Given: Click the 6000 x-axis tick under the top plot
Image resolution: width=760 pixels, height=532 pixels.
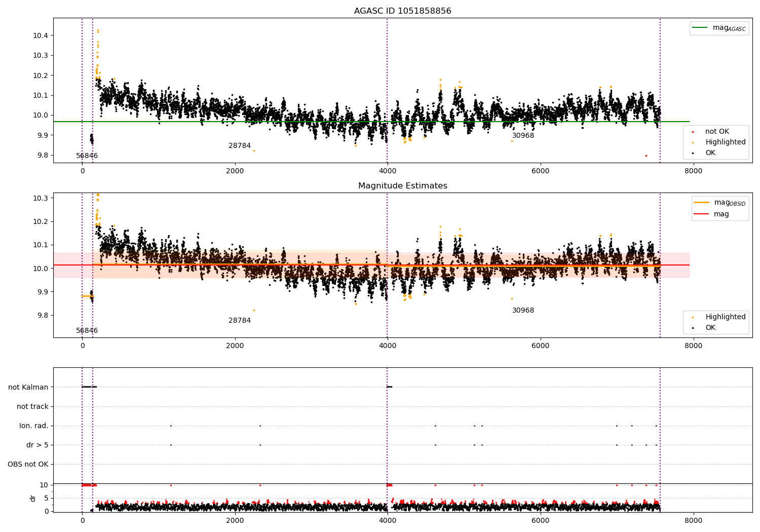Looking at the screenshot, I should pos(541,171).
